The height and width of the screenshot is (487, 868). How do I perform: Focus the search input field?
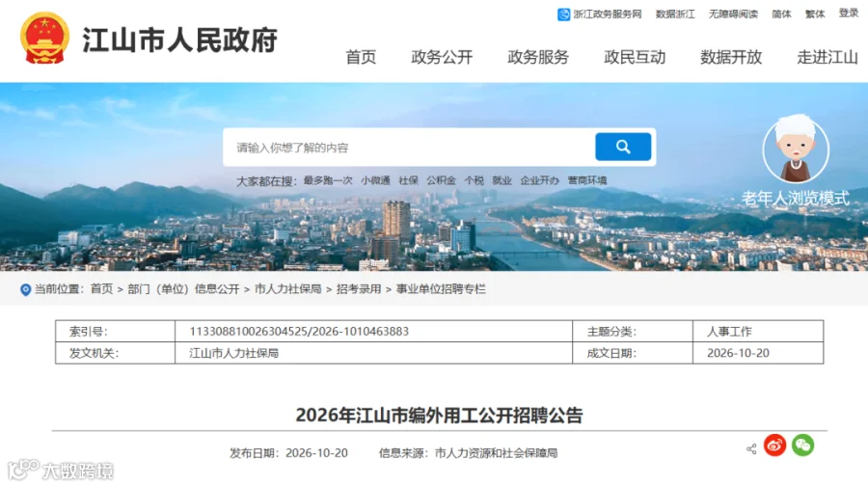409,148
